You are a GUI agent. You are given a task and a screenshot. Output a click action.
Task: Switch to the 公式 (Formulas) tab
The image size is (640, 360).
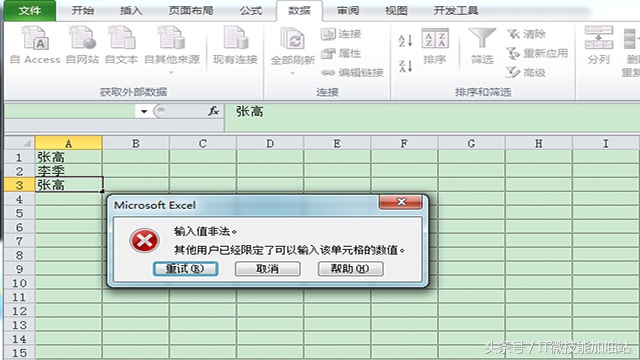(x=251, y=11)
